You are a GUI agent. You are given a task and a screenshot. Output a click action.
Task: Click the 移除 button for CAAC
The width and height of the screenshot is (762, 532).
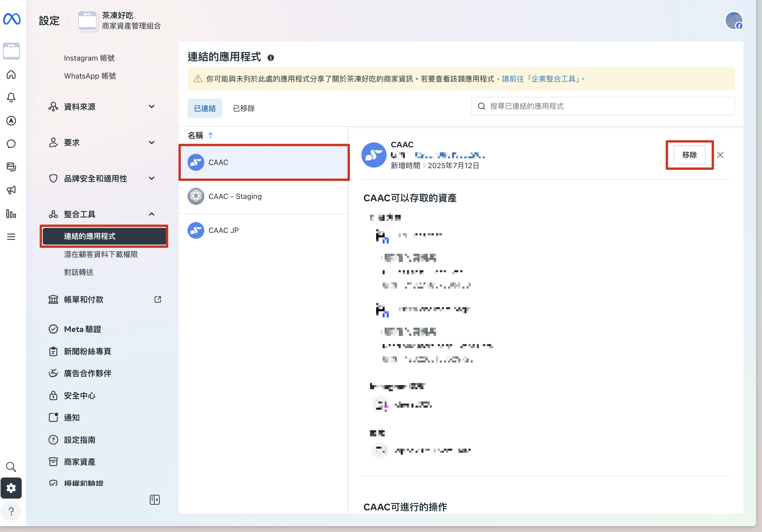click(689, 155)
